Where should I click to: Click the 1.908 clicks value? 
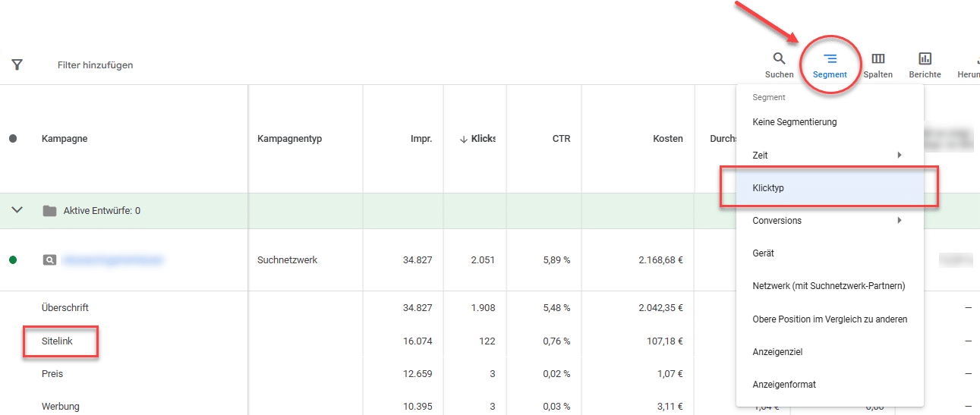coord(482,308)
